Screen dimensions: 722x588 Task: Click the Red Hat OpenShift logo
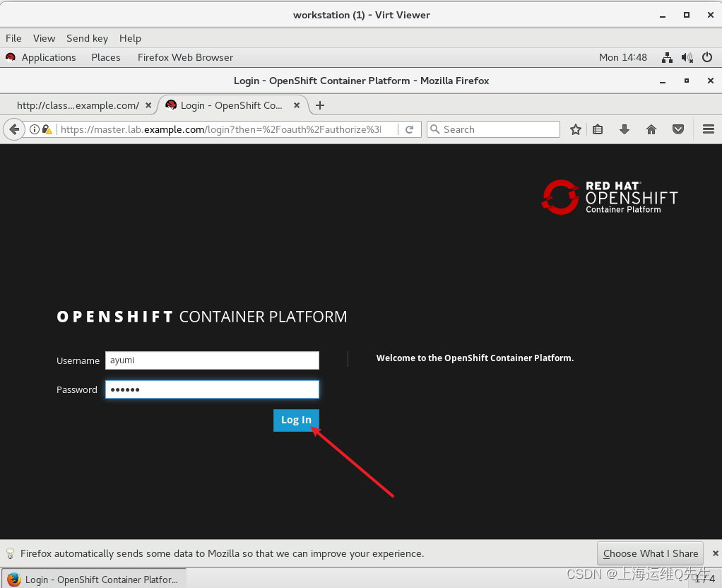(x=610, y=197)
